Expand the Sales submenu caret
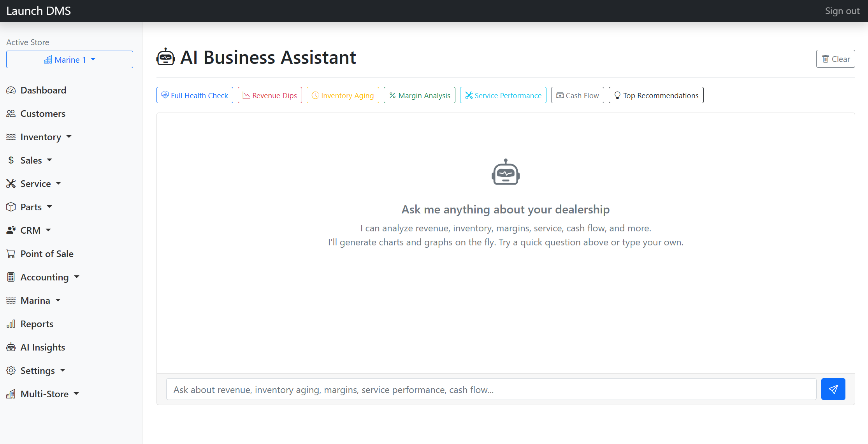The height and width of the screenshot is (444, 868). 49,160
